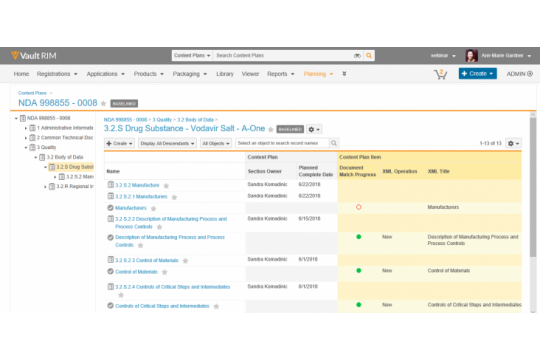Toggle star for 3.2.S.2.2 Description row
The width and height of the screenshot is (540, 360).
point(159,227)
